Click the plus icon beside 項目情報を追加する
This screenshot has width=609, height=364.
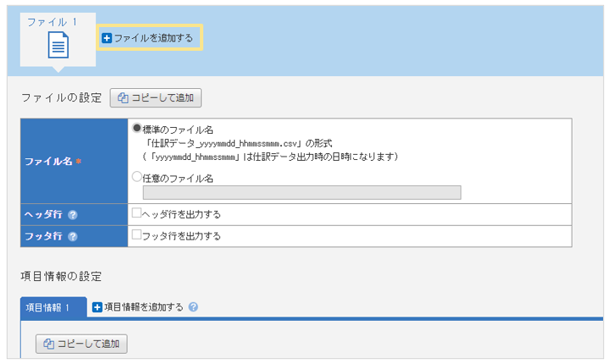click(97, 307)
